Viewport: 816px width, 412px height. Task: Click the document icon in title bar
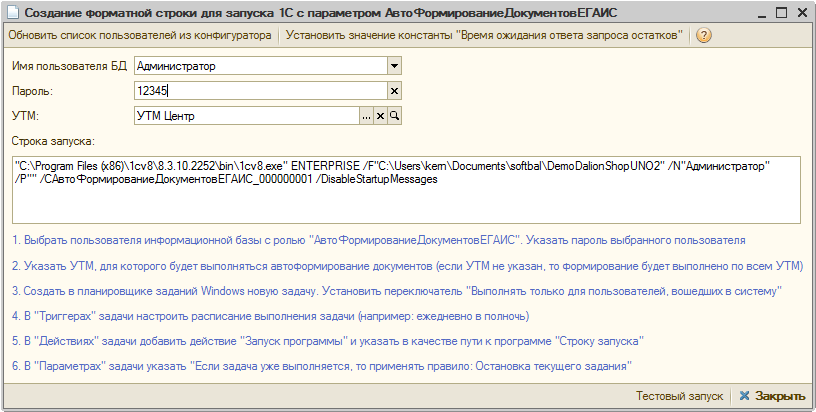pos(14,13)
